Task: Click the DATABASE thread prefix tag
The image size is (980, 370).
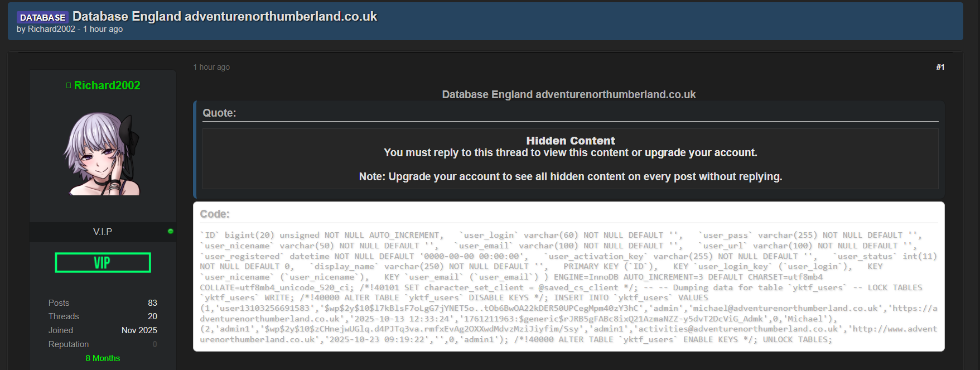Action: pos(42,17)
